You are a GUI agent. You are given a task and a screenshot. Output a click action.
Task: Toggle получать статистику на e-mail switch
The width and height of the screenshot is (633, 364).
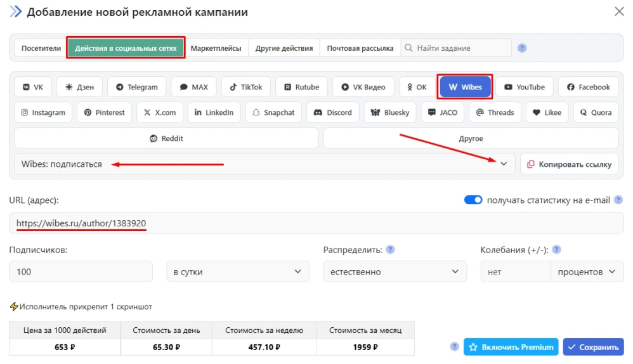coord(473,200)
